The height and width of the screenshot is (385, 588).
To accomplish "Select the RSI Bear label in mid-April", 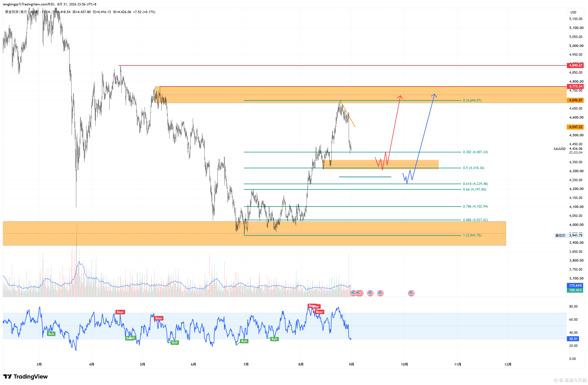I will (x=120, y=312).
